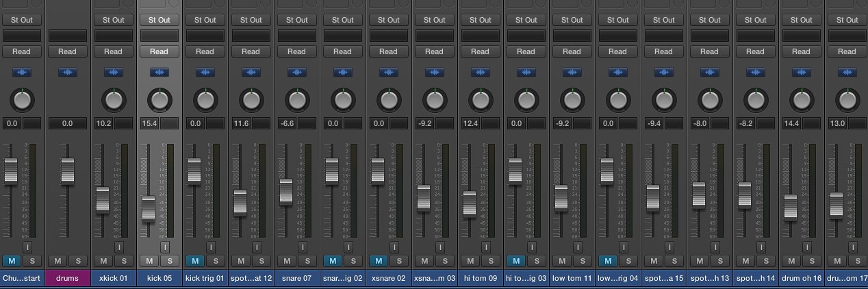Click the 10.2 volume value on xkick 01
The image size is (868, 289).
point(104,124)
